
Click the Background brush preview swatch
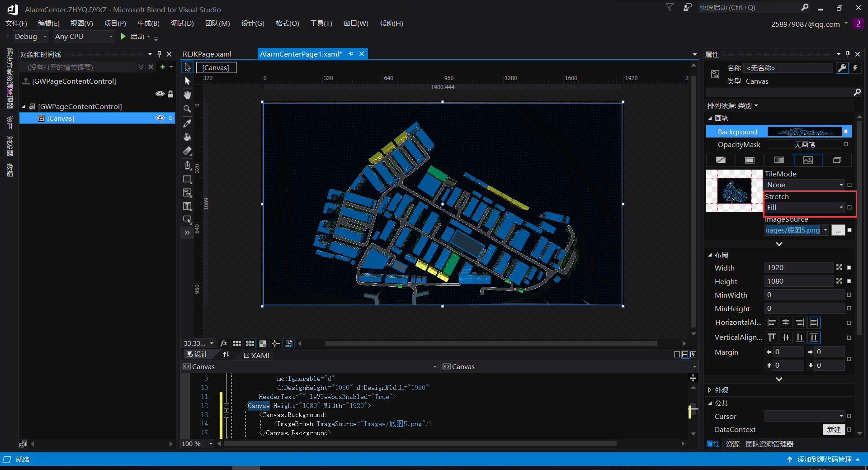click(805, 132)
